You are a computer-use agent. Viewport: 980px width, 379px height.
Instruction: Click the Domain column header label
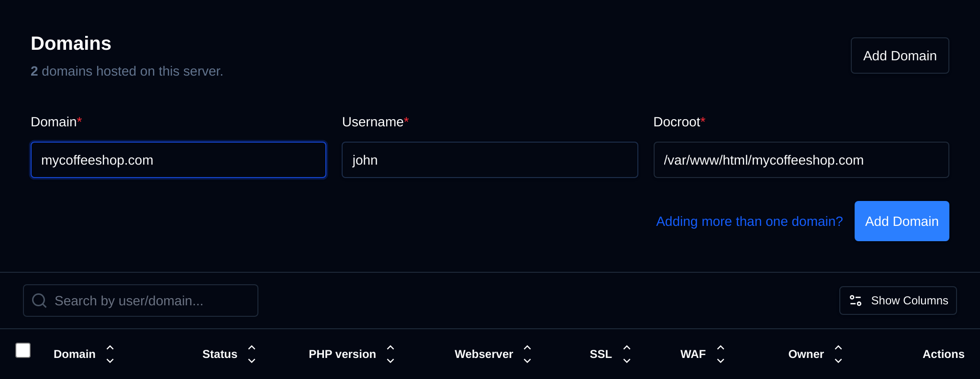tap(74, 354)
